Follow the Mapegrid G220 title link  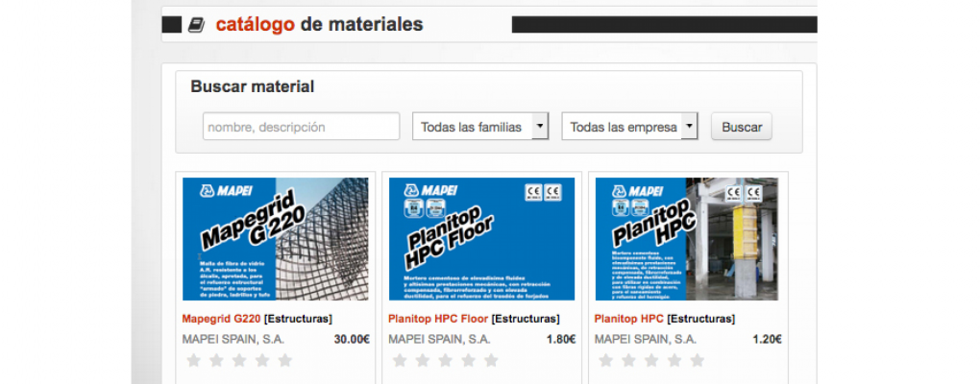click(221, 319)
